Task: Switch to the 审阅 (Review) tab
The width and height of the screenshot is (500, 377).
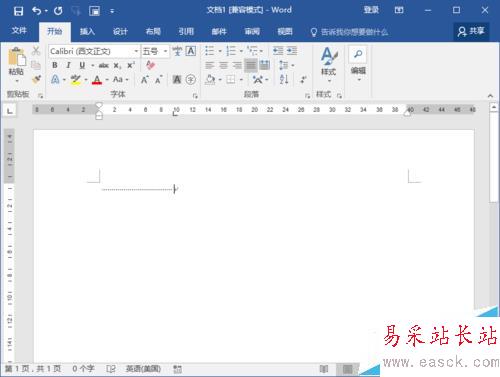Action: (252, 32)
